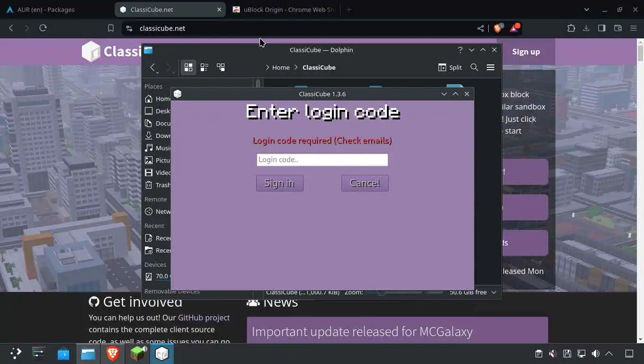Switch Dolphin to details tree view mode
Screen dimensions: 644x364
[221, 67]
